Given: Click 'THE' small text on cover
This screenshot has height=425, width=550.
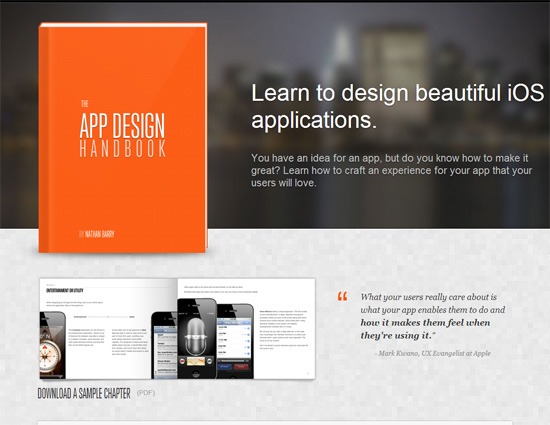Looking at the screenshot, I should [85, 104].
